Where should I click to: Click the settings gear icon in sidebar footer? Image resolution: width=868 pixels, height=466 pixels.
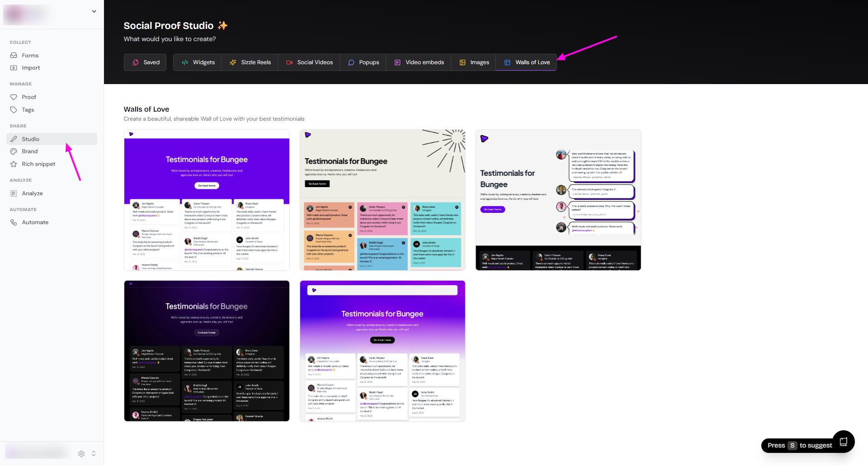point(81,453)
